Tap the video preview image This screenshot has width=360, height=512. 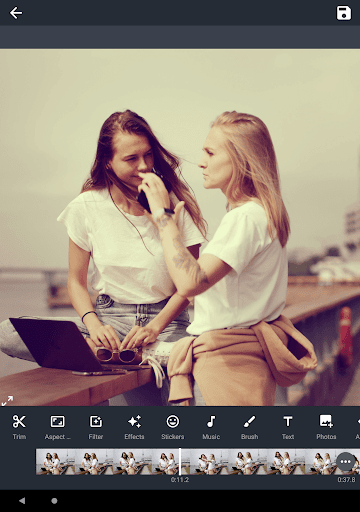click(180, 228)
